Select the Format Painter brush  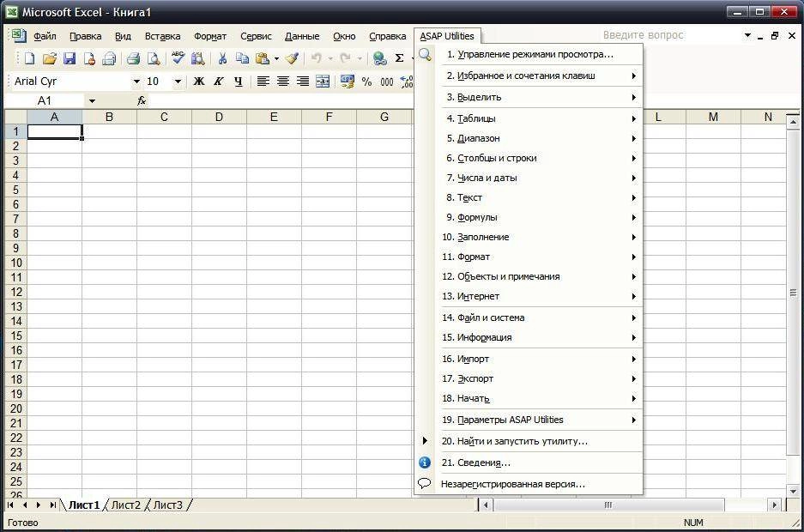pyautogui.click(x=293, y=58)
